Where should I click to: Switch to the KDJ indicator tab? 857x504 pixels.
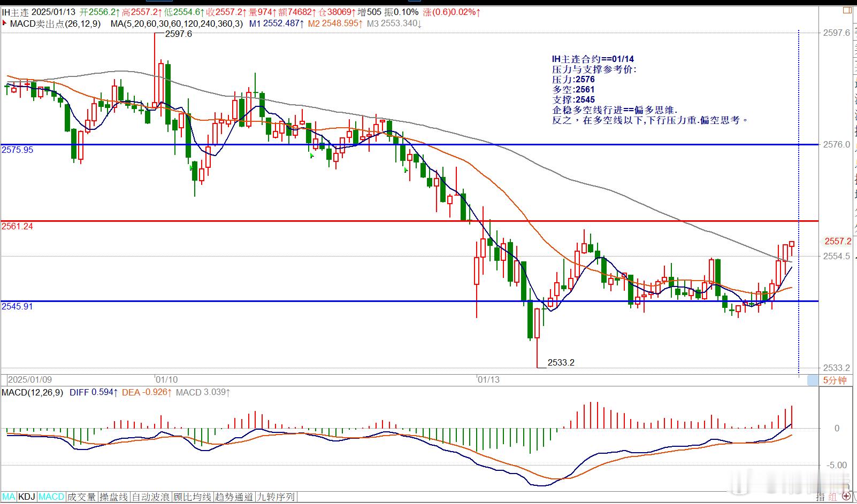coord(27,497)
